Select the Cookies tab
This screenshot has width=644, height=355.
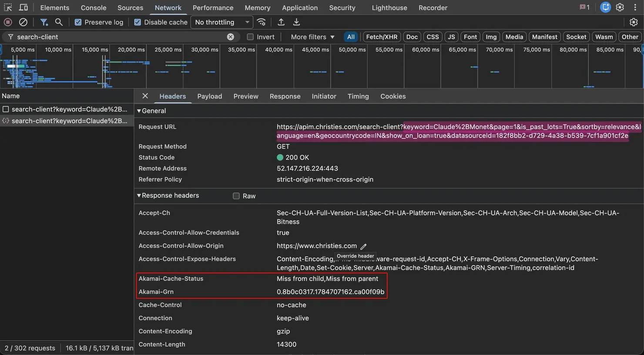[x=393, y=97]
